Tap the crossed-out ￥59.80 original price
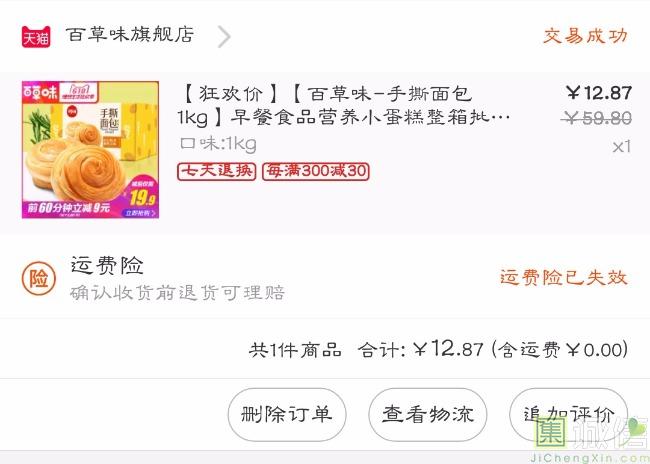Viewport: 650px width, 464px height. [x=596, y=119]
